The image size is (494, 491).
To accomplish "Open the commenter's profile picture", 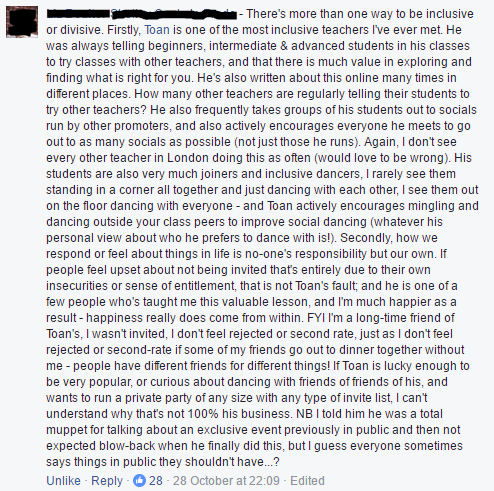I will (x=22, y=22).
